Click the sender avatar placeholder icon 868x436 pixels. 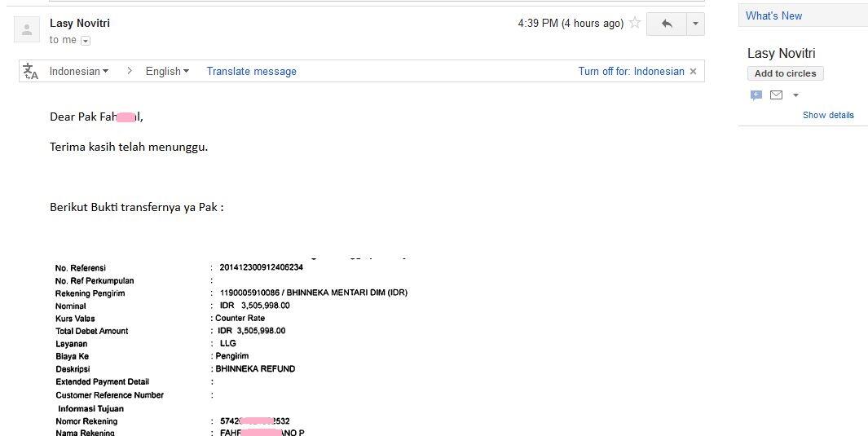point(27,29)
